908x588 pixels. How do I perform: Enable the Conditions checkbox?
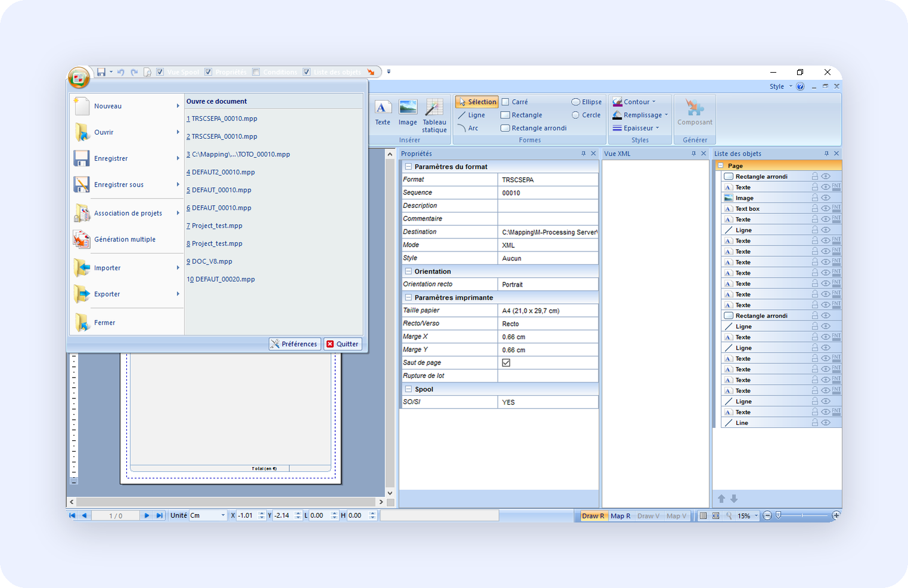click(256, 72)
